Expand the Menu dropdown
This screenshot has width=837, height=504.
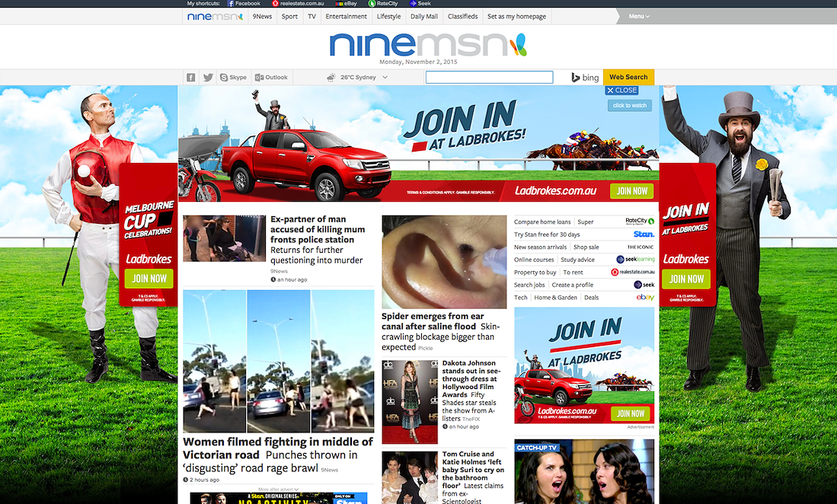click(x=639, y=17)
